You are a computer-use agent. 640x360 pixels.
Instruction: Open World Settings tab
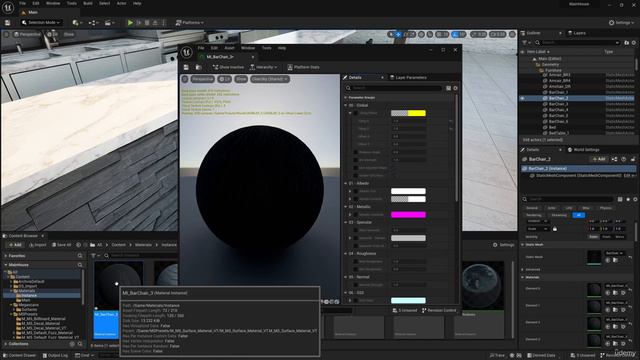pyautogui.click(x=584, y=150)
